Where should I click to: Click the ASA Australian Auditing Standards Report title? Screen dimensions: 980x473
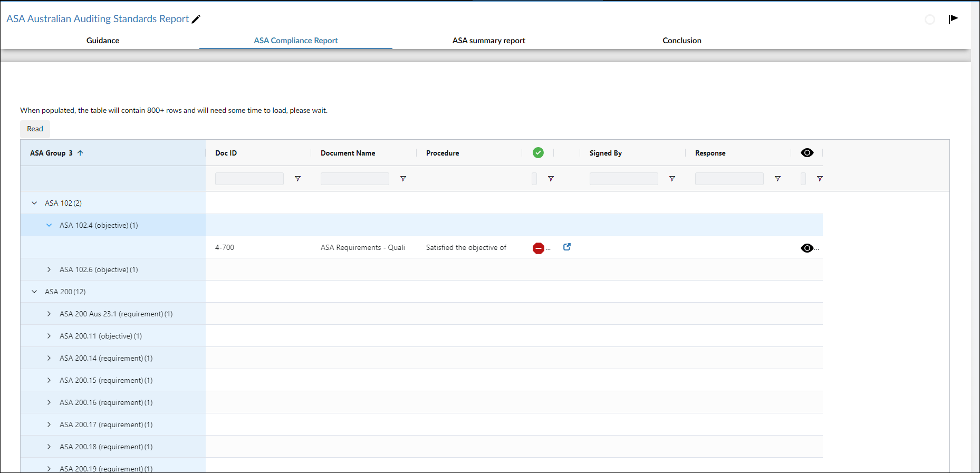coord(98,19)
